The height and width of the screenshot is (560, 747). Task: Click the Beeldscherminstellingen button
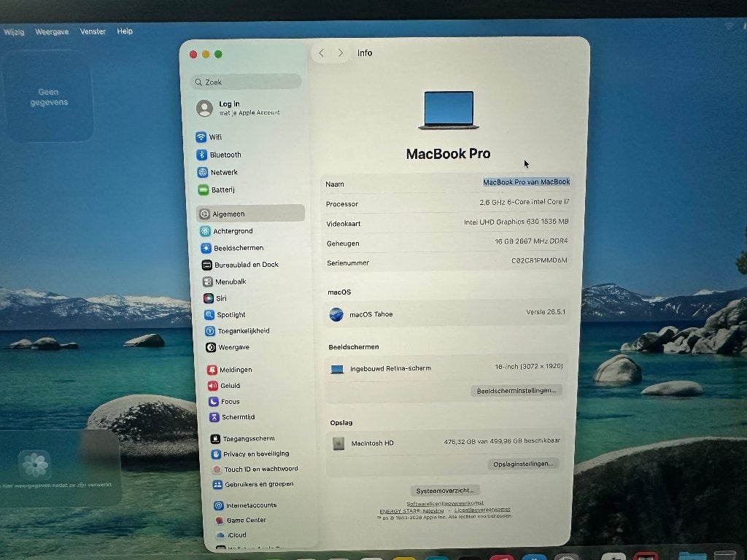pyautogui.click(x=516, y=391)
